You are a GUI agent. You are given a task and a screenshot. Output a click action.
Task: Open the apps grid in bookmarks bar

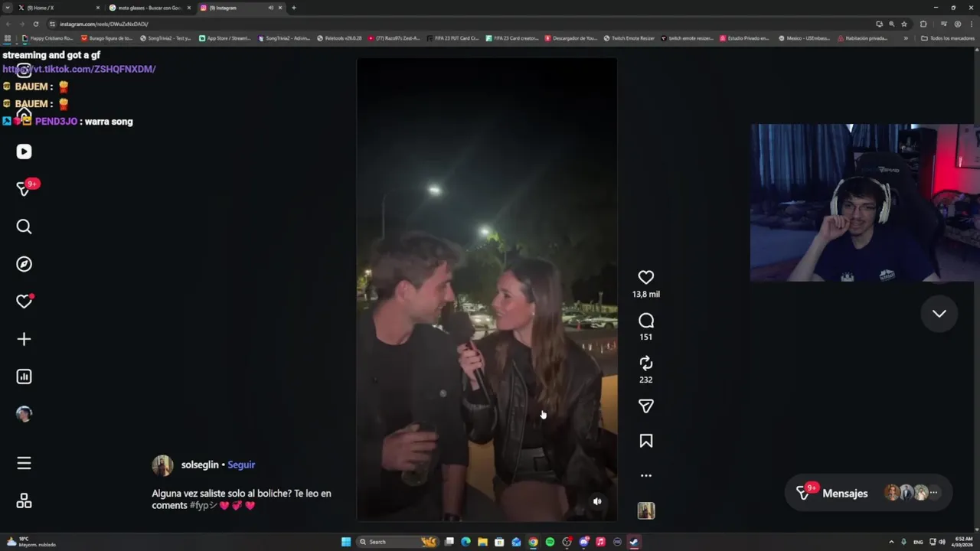pos(8,38)
